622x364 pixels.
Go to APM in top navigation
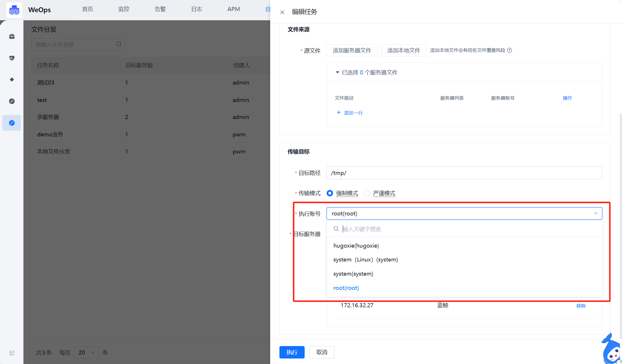[x=234, y=9]
